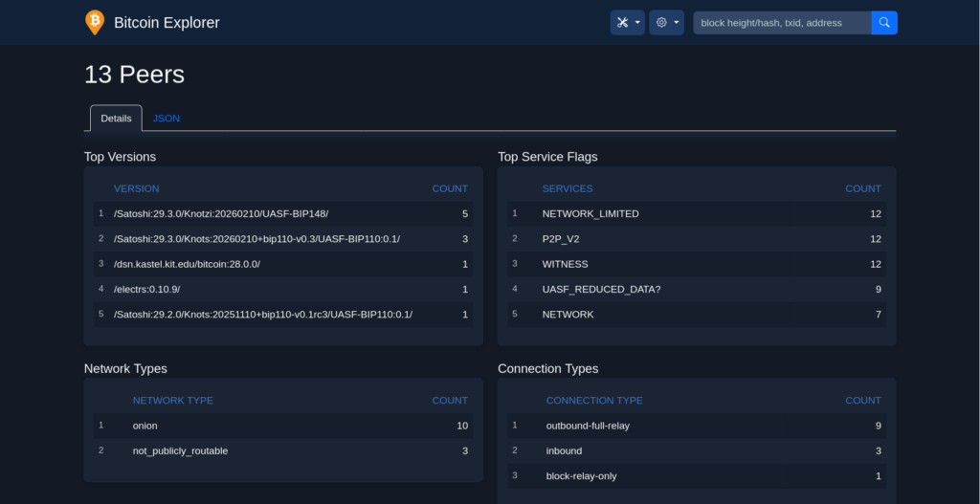Click the NETWORK TYPE column header
This screenshot has height=504, width=980.
(x=172, y=401)
